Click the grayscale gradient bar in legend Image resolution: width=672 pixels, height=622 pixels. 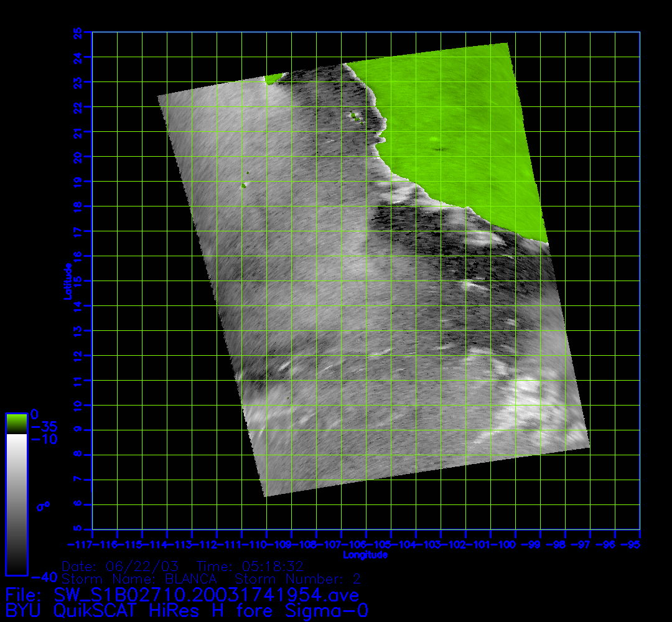pos(16,503)
